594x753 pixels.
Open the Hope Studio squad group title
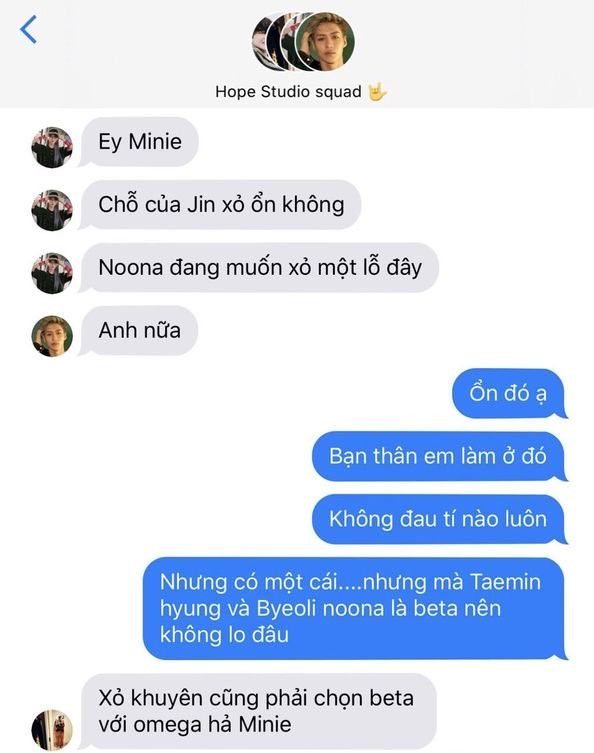click(288, 92)
